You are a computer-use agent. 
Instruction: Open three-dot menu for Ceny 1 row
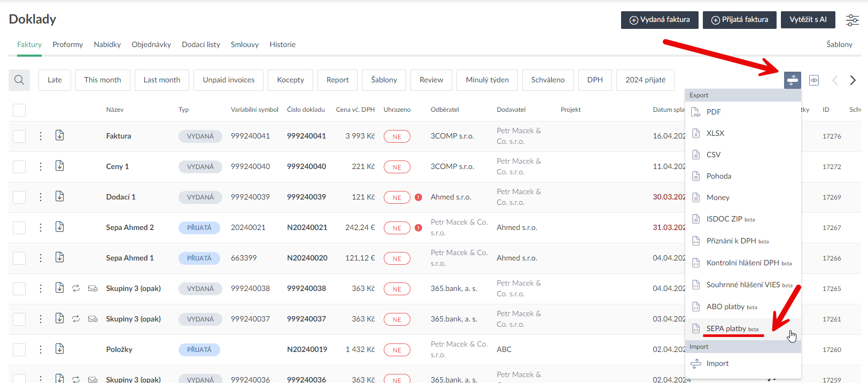tap(41, 167)
